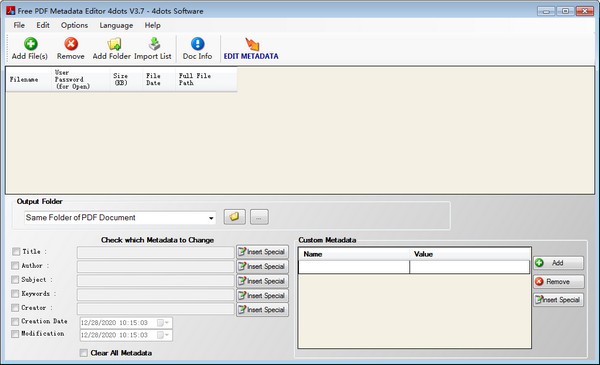
Task: Click the Title text input field
Action: (155, 252)
